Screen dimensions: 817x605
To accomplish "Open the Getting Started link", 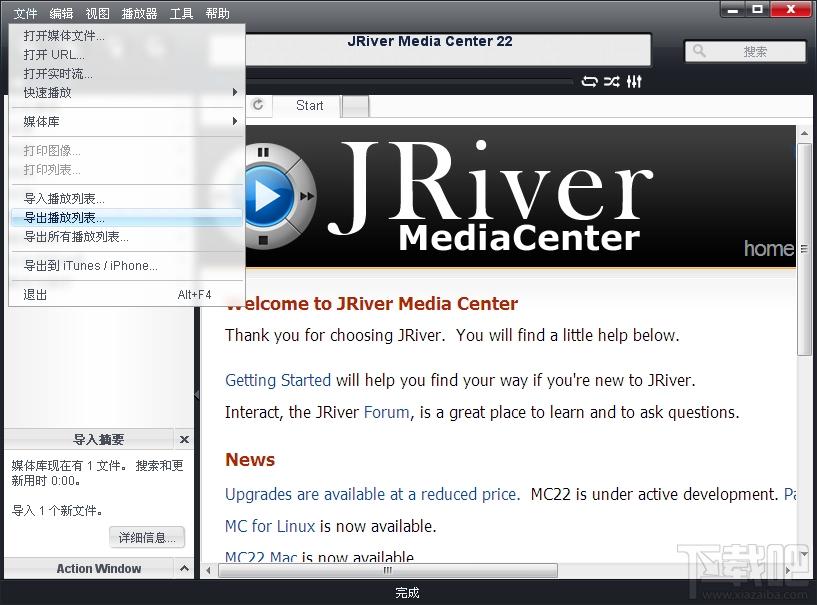I will click(x=278, y=380).
